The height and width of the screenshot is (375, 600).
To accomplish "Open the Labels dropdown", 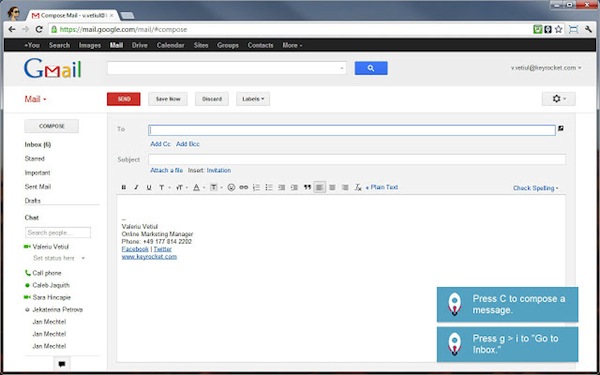I will pos(253,99).
